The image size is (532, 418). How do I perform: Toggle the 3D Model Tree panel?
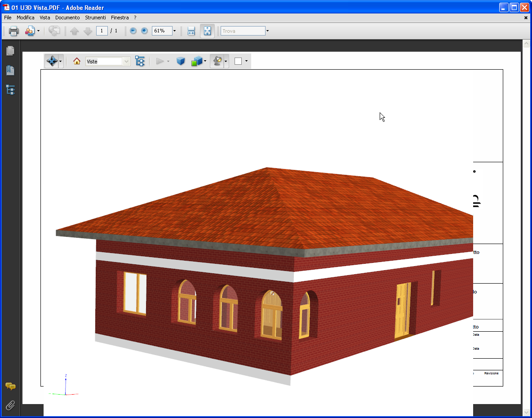point(140,61)
